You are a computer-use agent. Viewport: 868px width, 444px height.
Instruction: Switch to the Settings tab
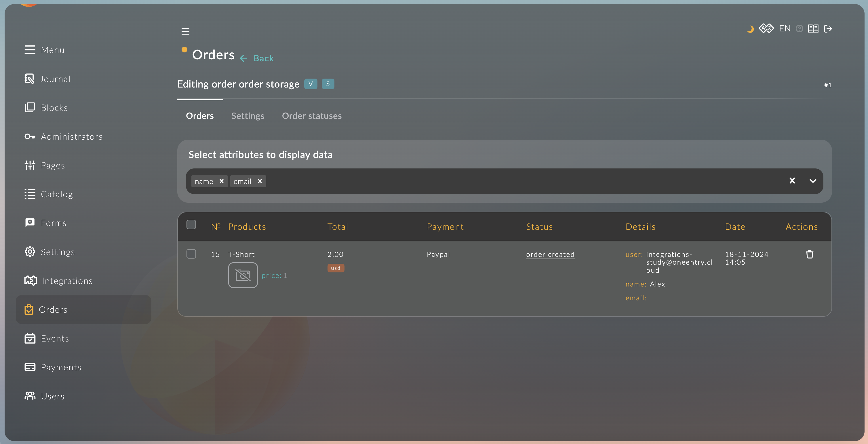pyautogui.click(x=247, y=116)
